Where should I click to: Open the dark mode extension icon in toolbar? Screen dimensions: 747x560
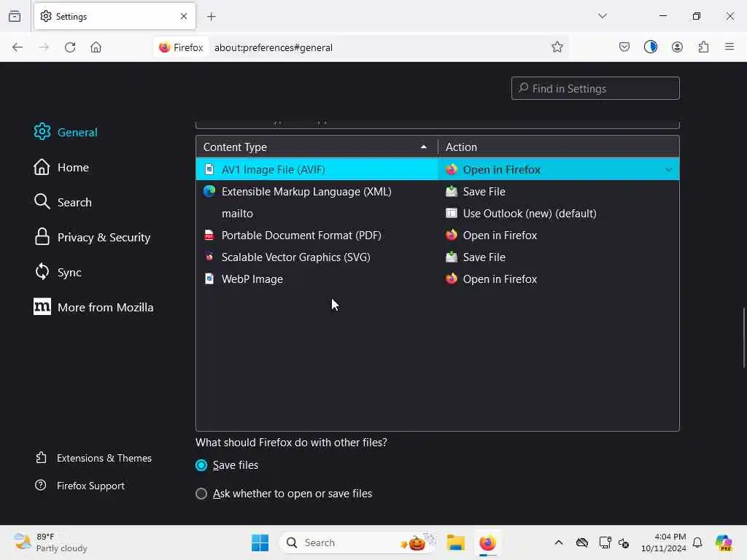point(650,47)
